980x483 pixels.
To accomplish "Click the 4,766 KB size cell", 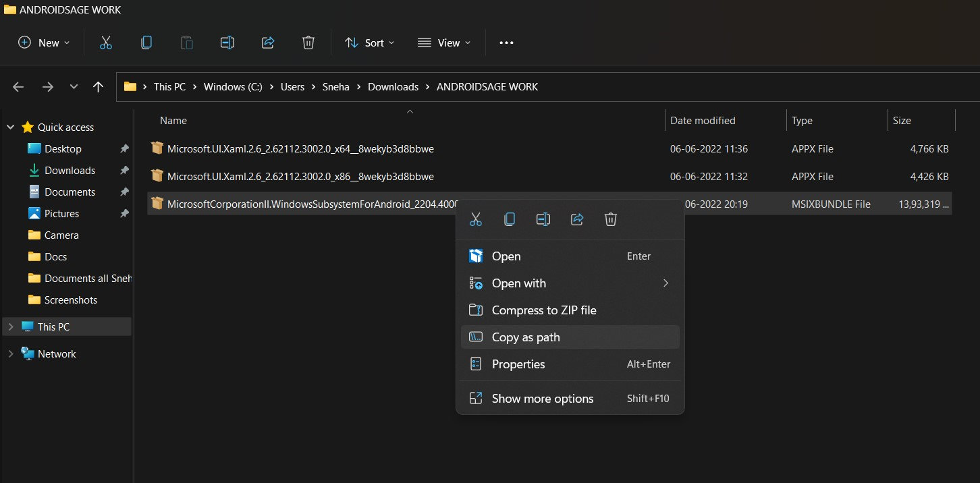I will pos(929,148).
